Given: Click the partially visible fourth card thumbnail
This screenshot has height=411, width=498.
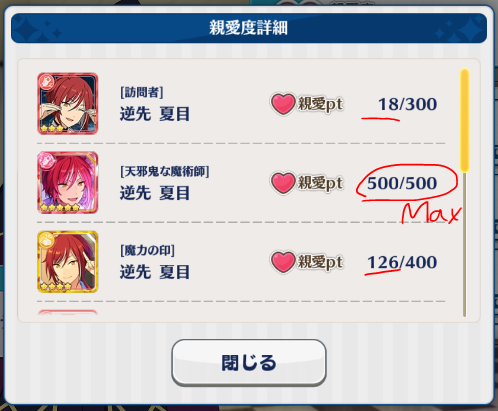Looking at the screenshot, I should pos(68,312).
